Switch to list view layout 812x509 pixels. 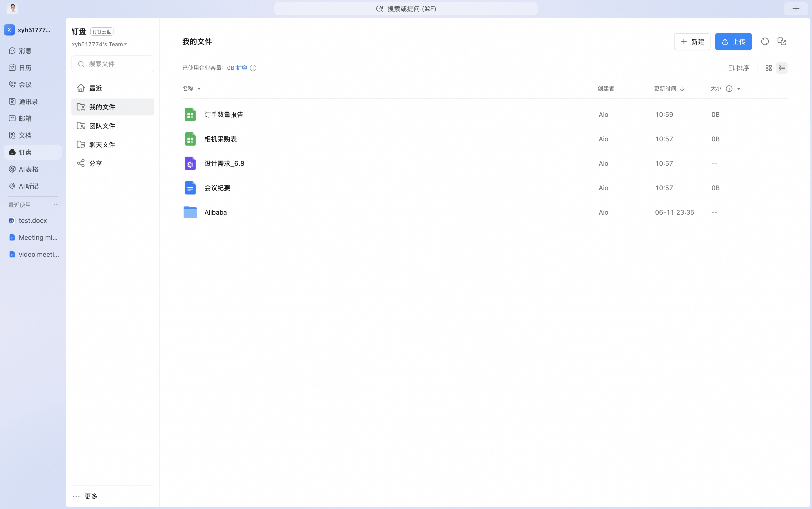pyautogui.click(x=782, y=68)
